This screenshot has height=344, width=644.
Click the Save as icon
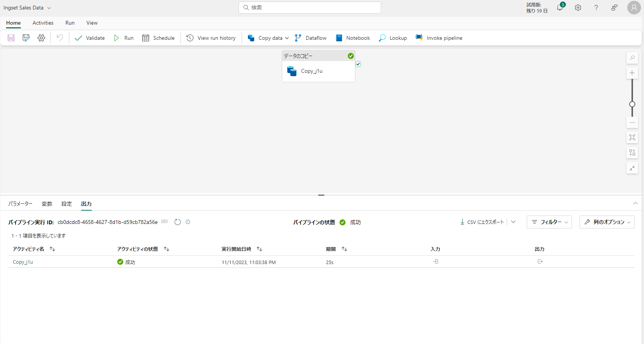coord(26,38)
